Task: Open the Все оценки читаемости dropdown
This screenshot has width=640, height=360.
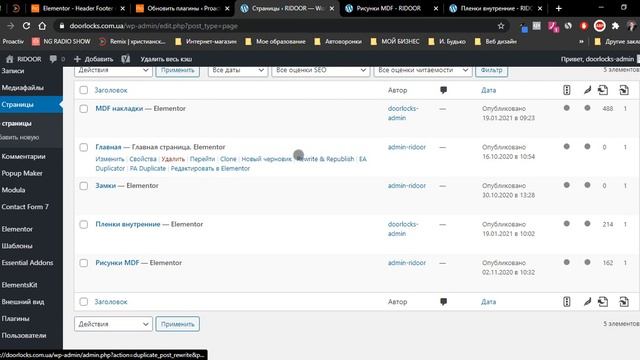Action: point(422,70)
